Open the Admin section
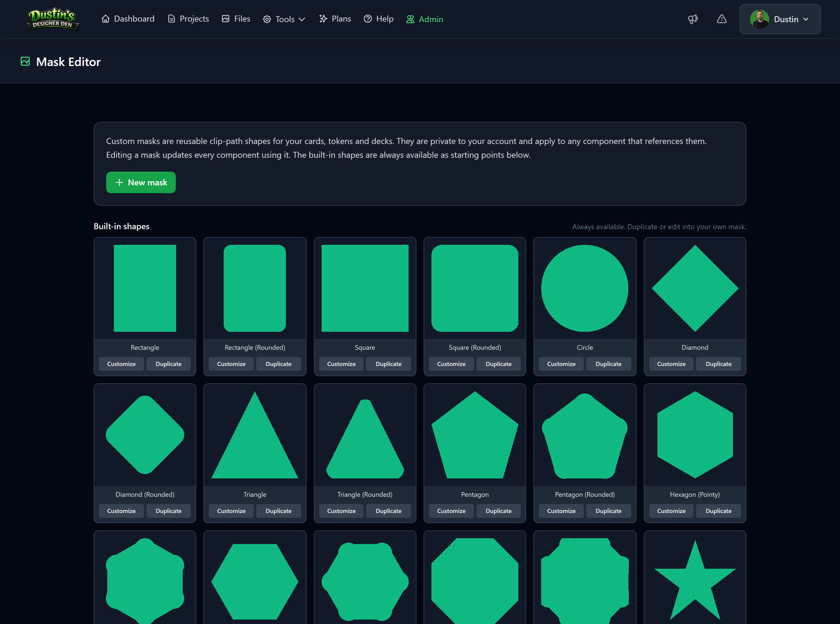 pos(424,19)
